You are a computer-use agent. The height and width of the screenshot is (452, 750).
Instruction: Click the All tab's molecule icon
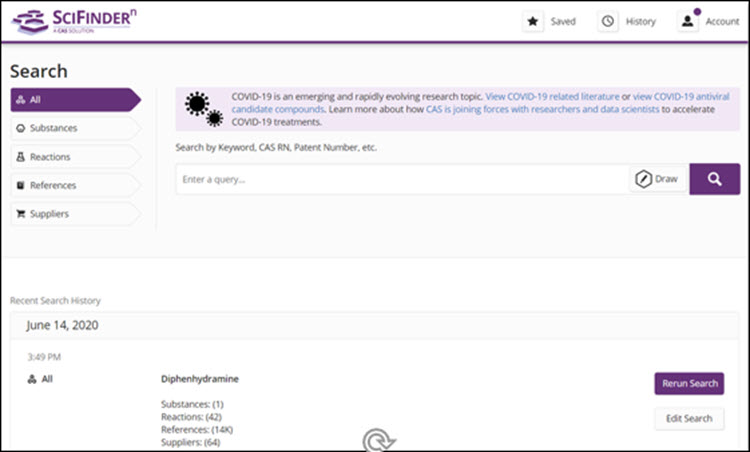click(21, 99)
